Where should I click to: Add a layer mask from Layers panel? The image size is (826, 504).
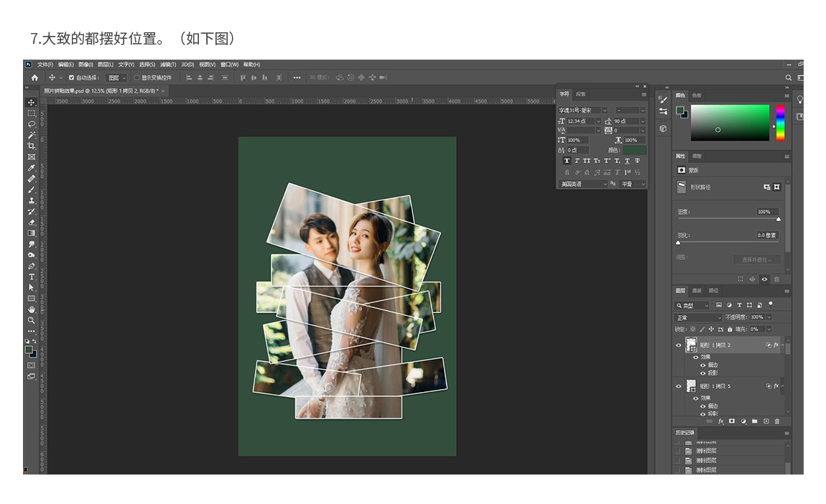[732, 421]
